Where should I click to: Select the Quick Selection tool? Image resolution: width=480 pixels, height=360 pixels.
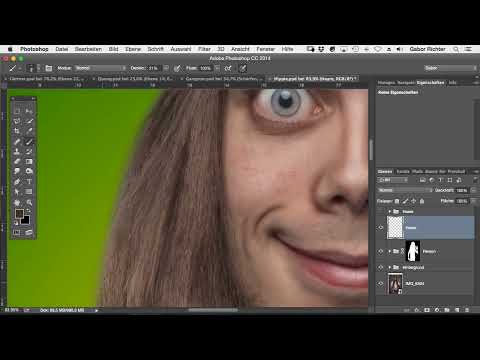(29, 121)
